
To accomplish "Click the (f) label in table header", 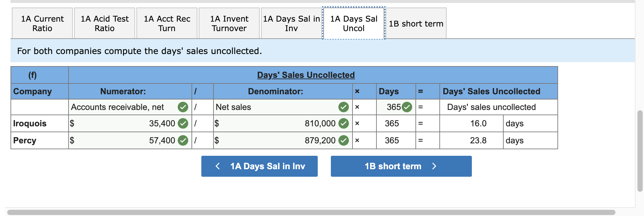I will tap(32, 75).
